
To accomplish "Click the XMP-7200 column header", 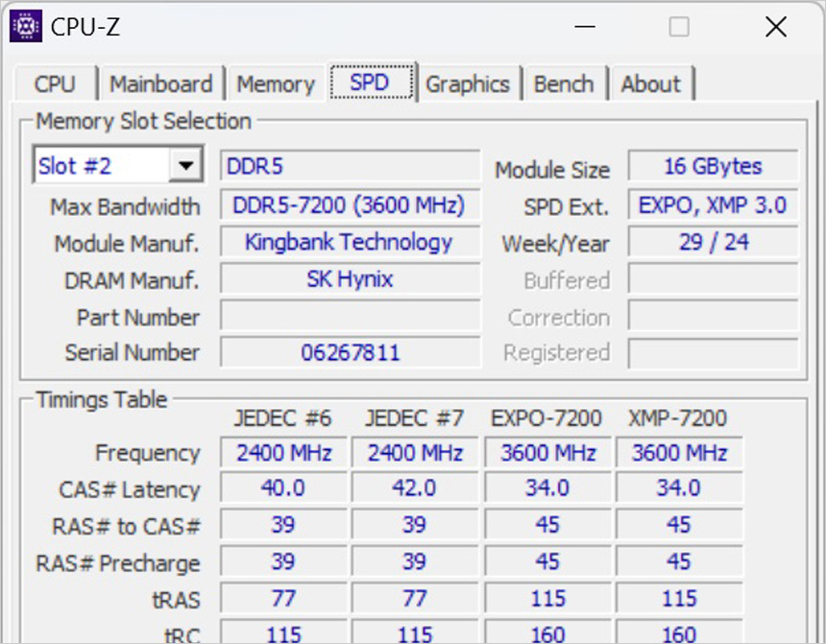I will [x=678, y=418].
